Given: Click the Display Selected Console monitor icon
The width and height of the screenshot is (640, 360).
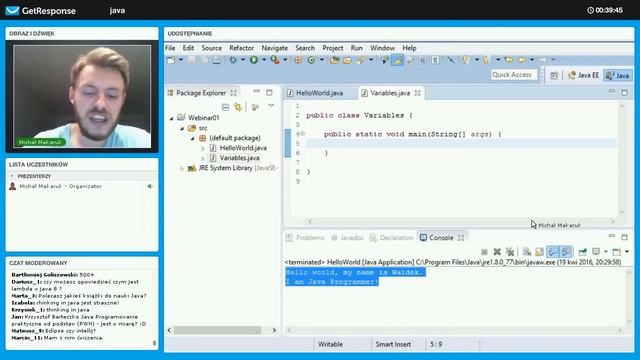Looking at the screenshot, I should pos(596,252).
